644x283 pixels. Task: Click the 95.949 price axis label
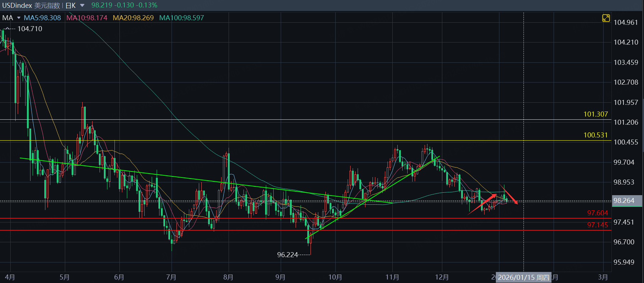click(x=624, y=262)
